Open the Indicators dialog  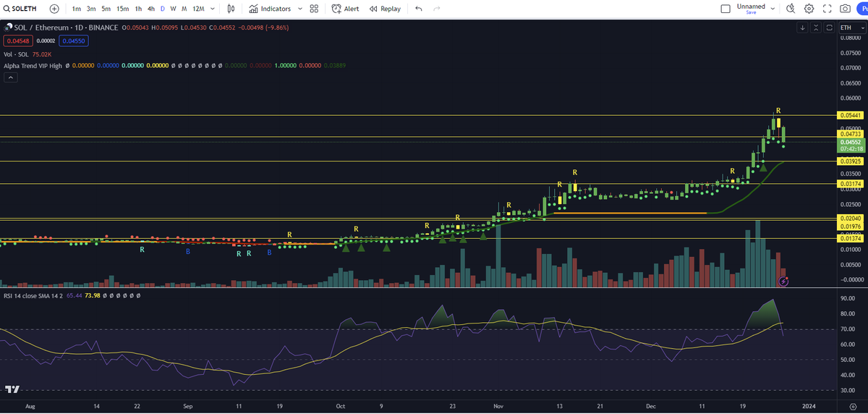point(270,9)
